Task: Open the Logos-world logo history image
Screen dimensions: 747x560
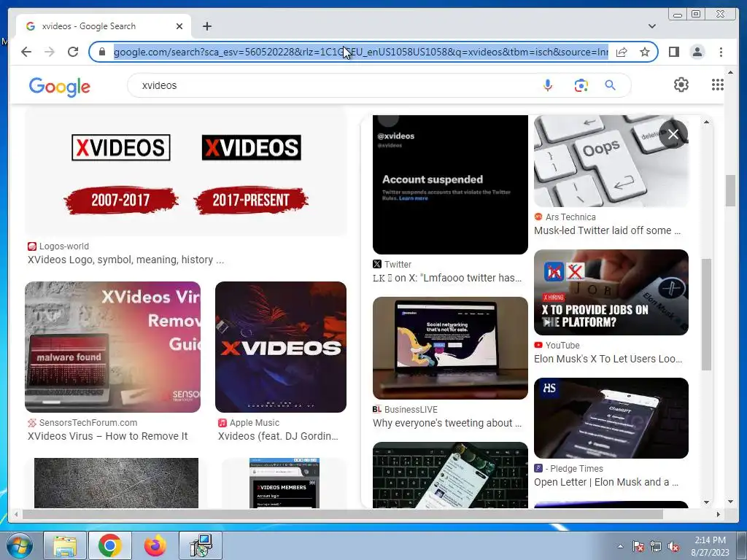Action: [186, 172]
